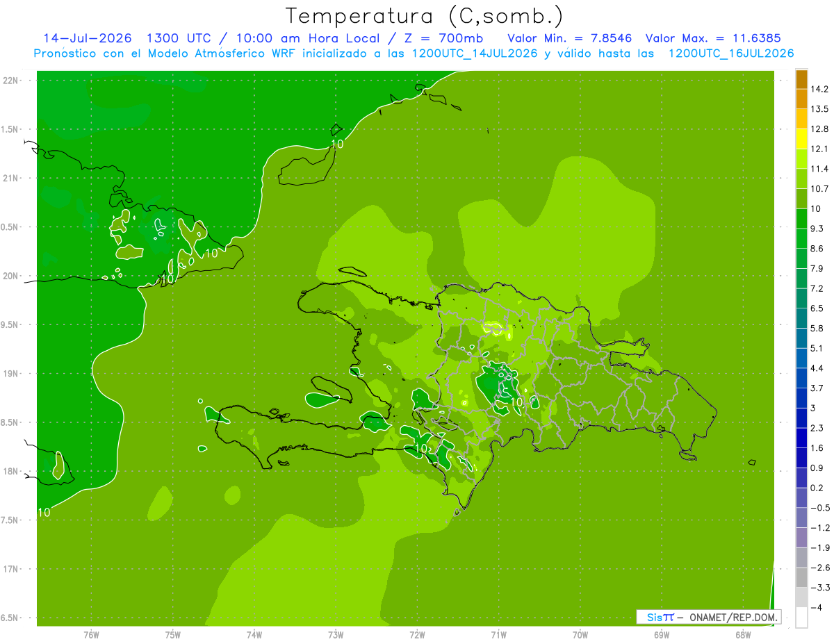The width and height of the screenshot is (834, 644).
Task: Click colour scale value '4.4'
Action: tap(817, 368)
